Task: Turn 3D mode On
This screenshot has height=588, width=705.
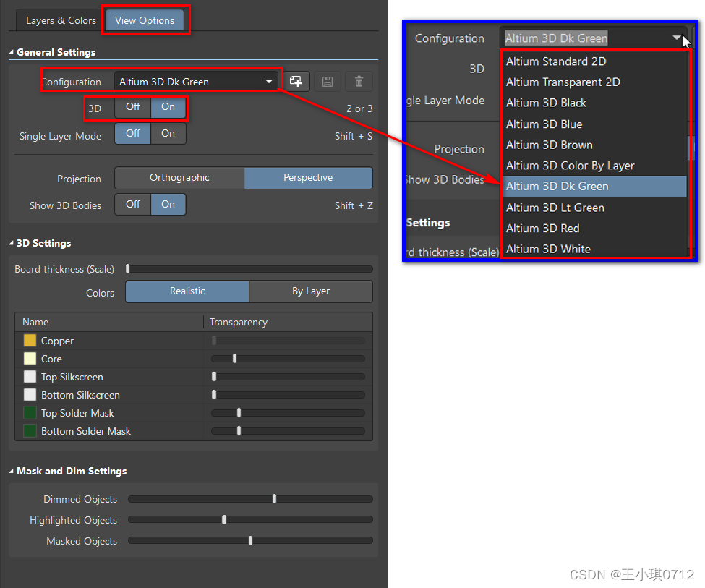Action: coord(168,107)
